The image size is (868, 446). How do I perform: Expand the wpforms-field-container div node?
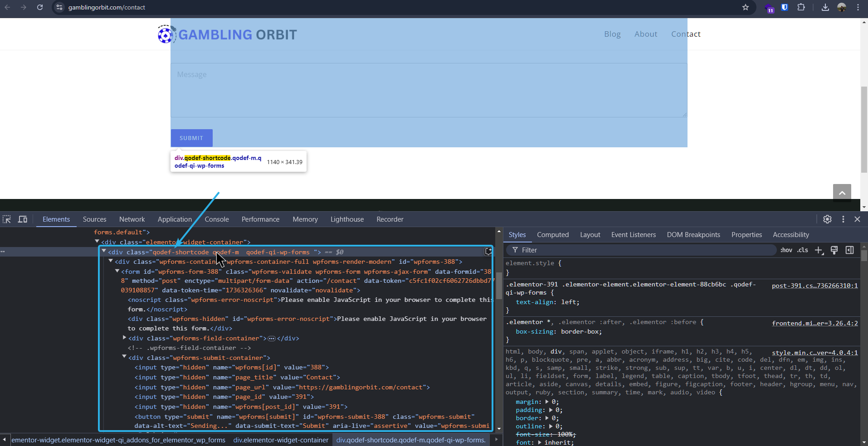click(x=124, y=338)
